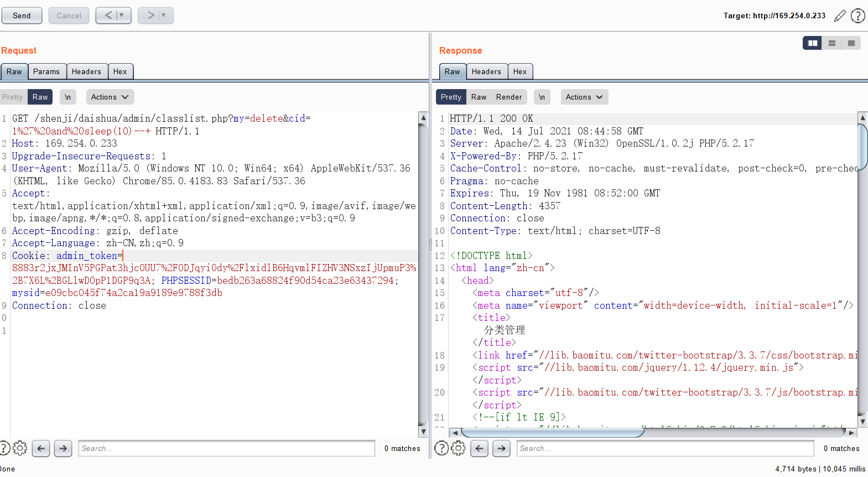
Task: Click request scrollbar up arrow
Action: 423,117
